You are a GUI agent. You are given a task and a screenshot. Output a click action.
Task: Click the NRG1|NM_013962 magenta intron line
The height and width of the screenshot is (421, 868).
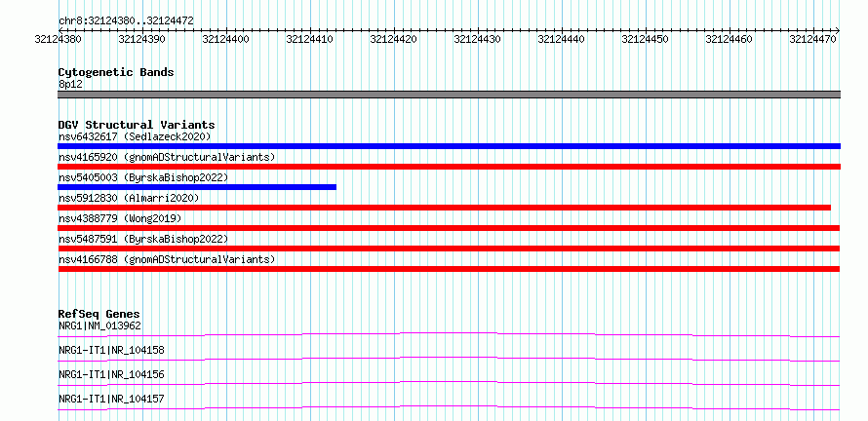(x=449, y=334)
